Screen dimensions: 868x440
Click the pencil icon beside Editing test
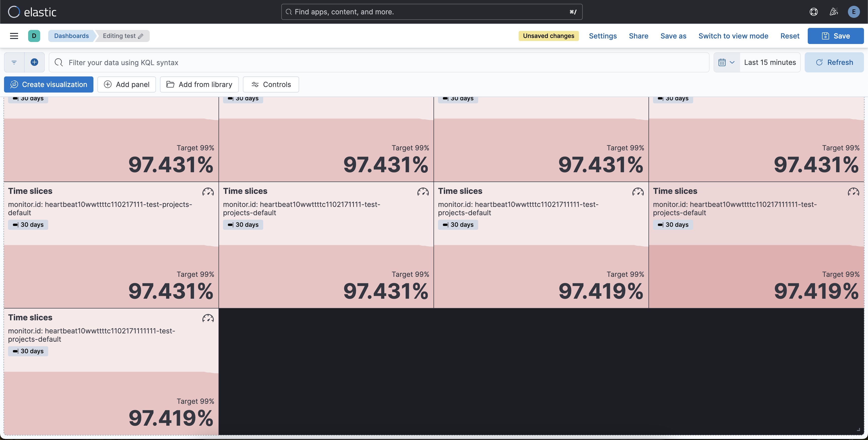[141, 36]
